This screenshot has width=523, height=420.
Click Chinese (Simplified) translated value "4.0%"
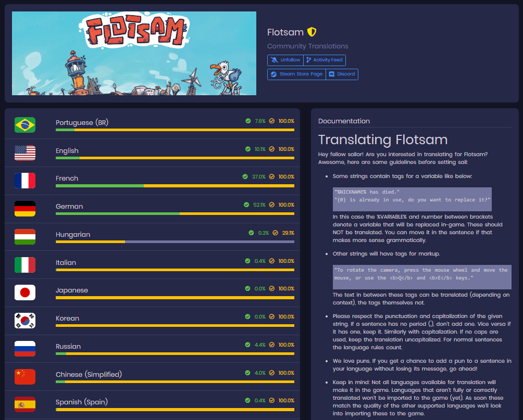260,373
